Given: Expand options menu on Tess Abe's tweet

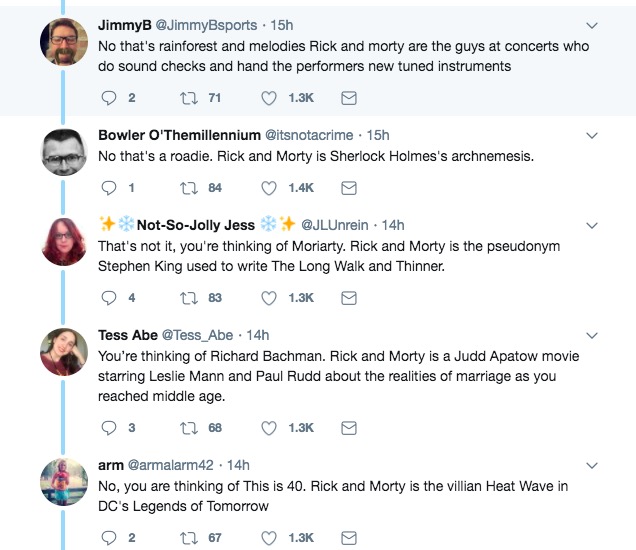Looking at the screenshot, I should click(591, 335).
